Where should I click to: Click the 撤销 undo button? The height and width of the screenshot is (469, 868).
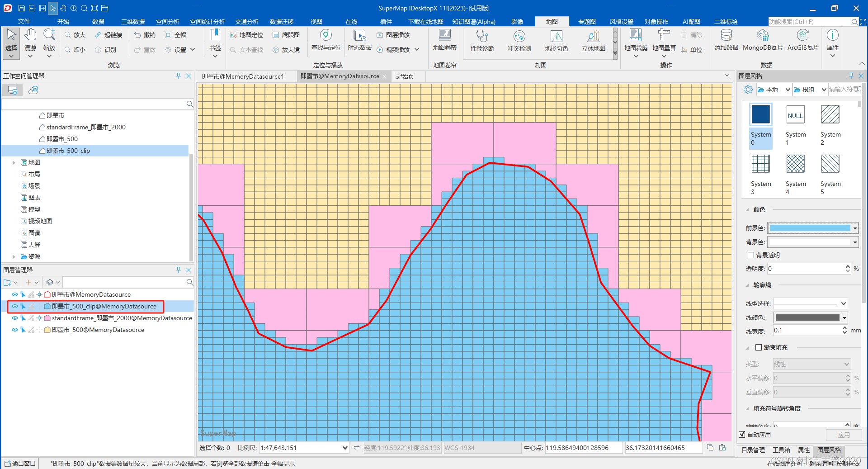pos(145,35)
